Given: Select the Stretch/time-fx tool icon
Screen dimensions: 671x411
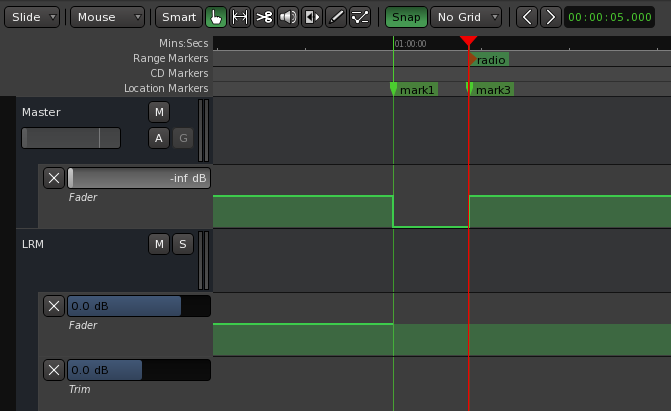Looking at the screenshot, I should 312,17.
